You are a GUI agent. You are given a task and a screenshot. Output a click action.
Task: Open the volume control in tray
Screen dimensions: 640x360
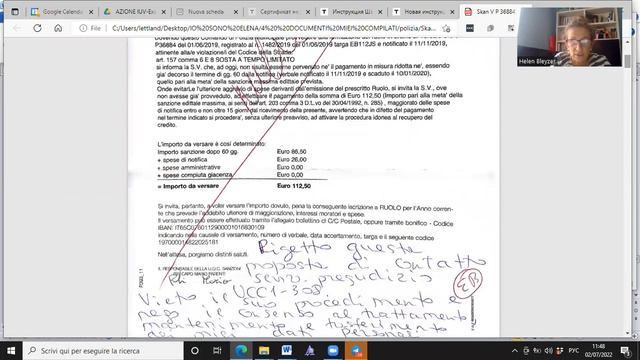(x=549, y=351)
